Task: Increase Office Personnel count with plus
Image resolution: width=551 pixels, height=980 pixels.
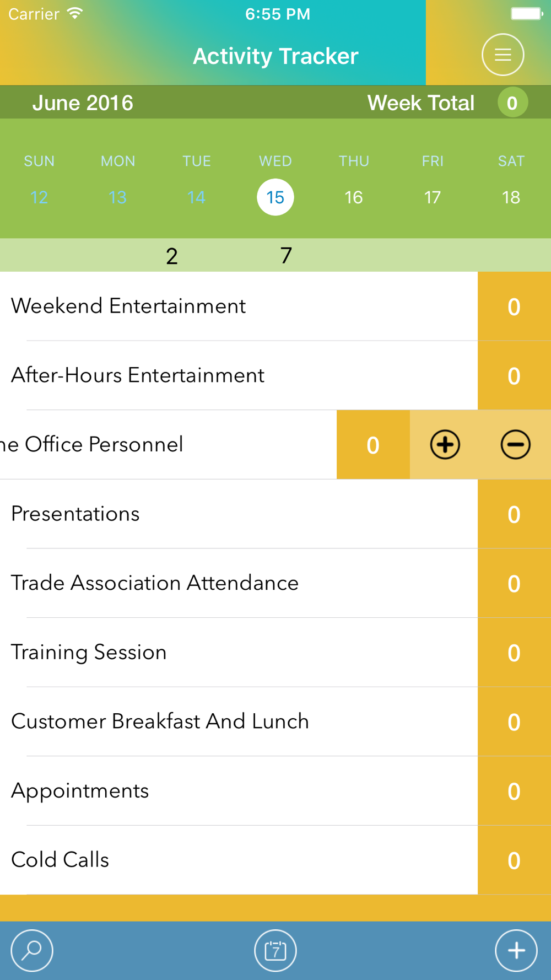Action: [445, 444]
